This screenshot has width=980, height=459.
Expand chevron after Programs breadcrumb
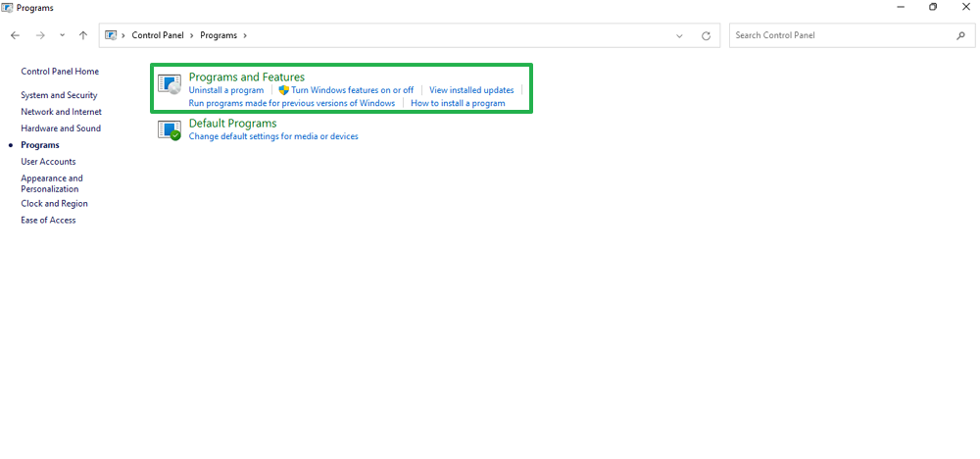tap(245, 35)
